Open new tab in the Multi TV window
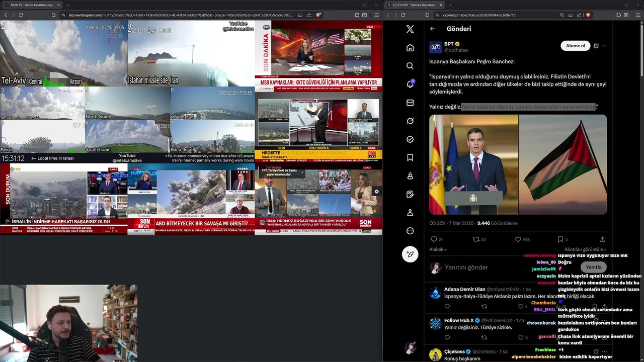This screenshot has height=362, width=644. 68,5
